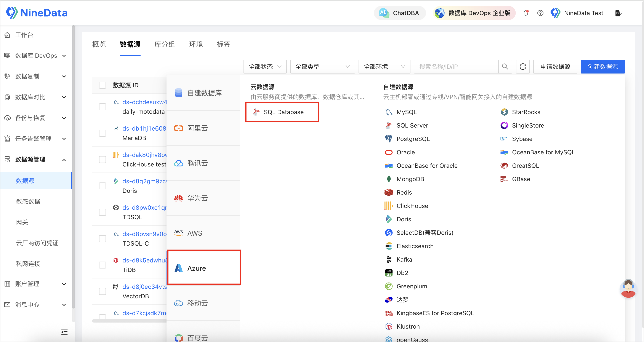
Task: Check the TiDB row checkbox
Action: (103, 265)
